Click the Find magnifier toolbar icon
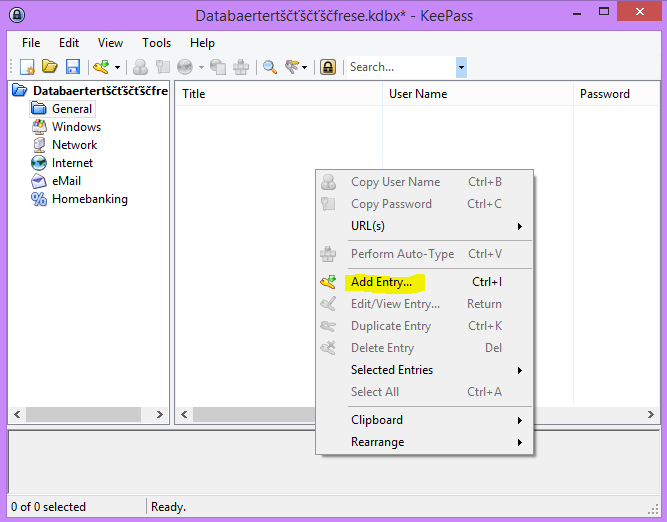The height and width of the screenshot is (522, 667). (x=270, y=67)
